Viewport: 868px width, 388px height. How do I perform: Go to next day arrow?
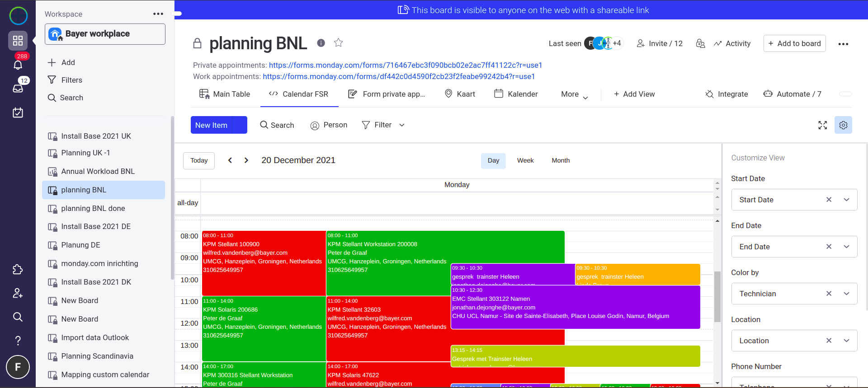246,160
